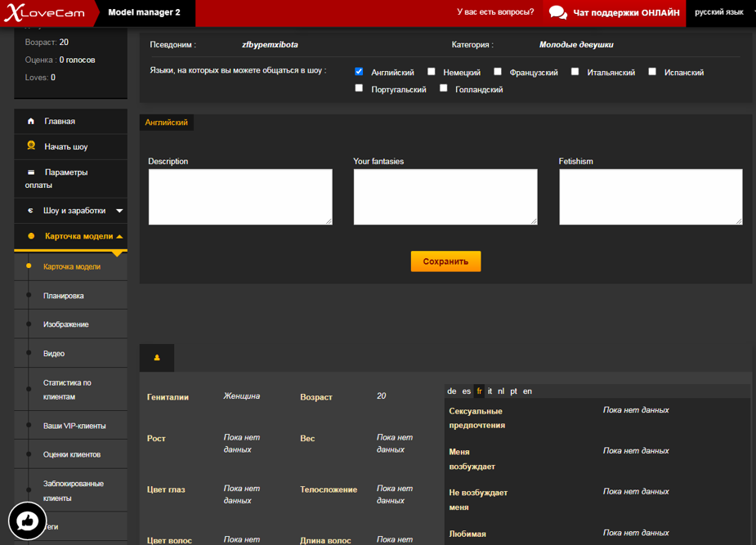Click the home icon beside Главная
The width and height of the screenshot is (756, 545).
(31, 121)
